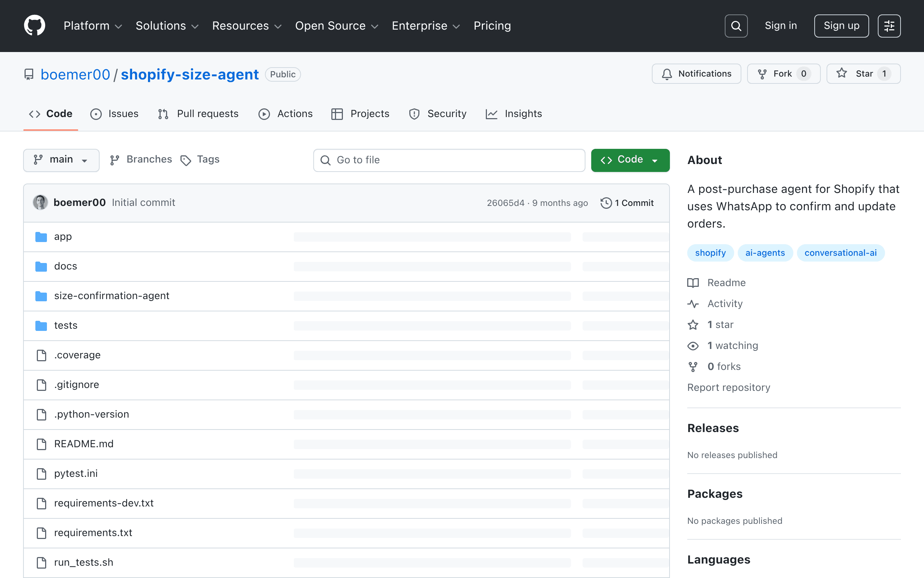Open the green Code dropdown button

[x=630, y=160]
